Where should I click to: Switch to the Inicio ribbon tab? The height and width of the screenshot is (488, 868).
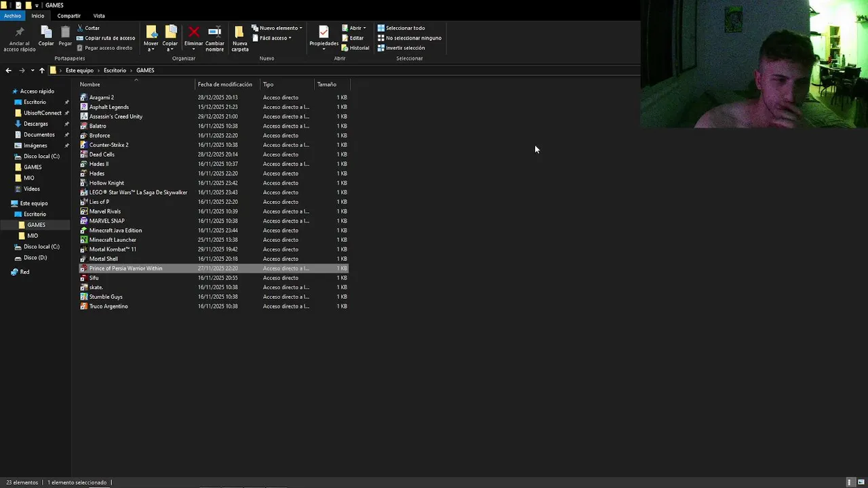click(37, 16)
